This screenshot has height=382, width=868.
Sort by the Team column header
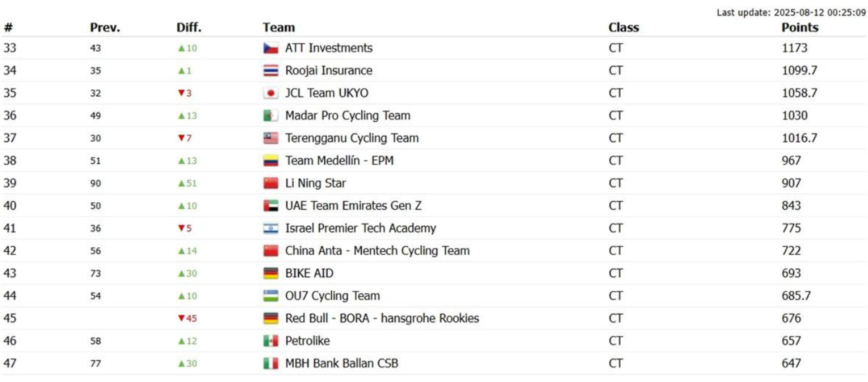point(279,28)
